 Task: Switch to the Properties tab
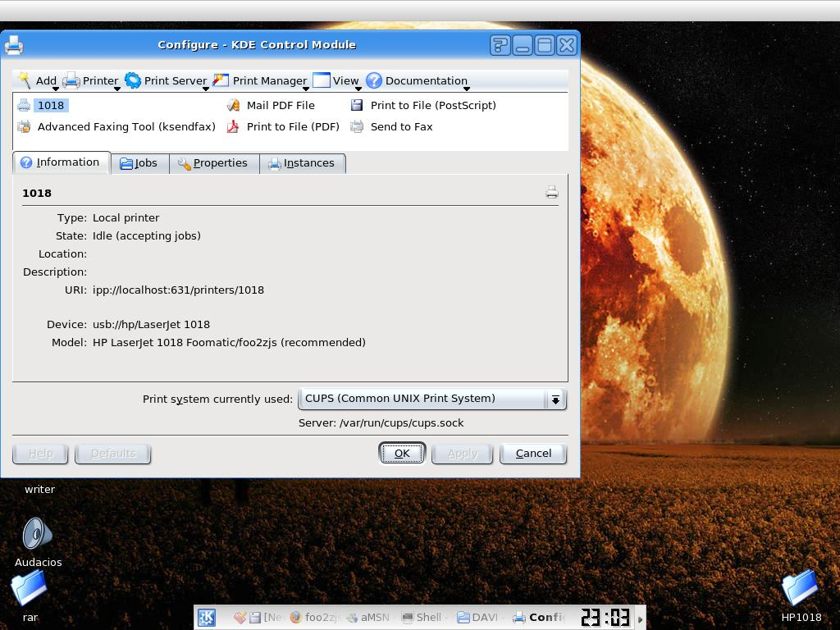click(x=214, y=163)
